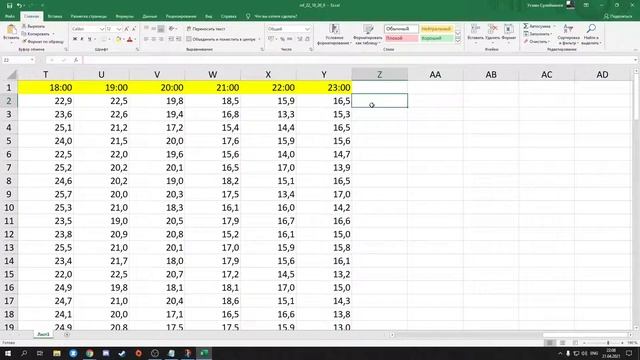
Task: Click the increase indent icon
Action: click(x=179, y=39)
